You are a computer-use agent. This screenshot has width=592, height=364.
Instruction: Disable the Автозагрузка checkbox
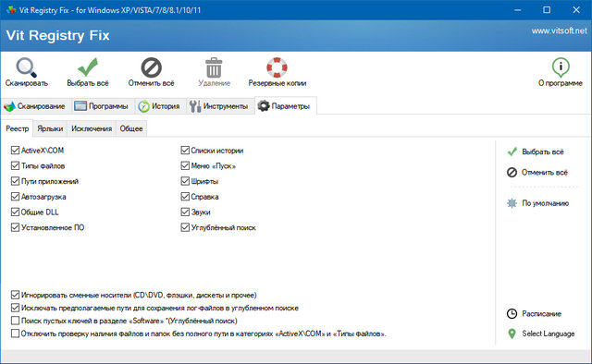(x=15, y=197)
